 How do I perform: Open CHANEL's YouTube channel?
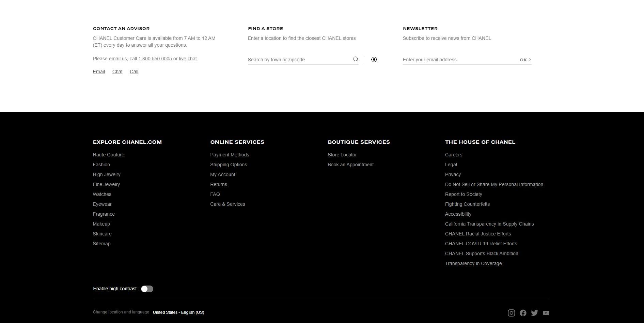click(546, 312)
